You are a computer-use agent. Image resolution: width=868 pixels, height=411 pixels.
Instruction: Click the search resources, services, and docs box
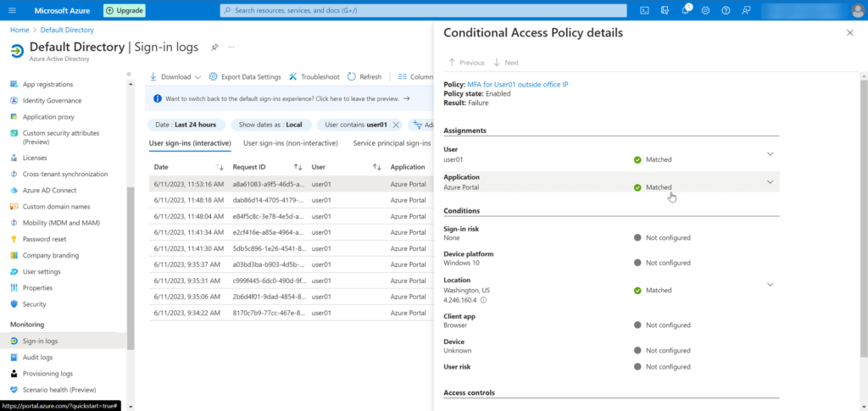[x=424, y=10]
